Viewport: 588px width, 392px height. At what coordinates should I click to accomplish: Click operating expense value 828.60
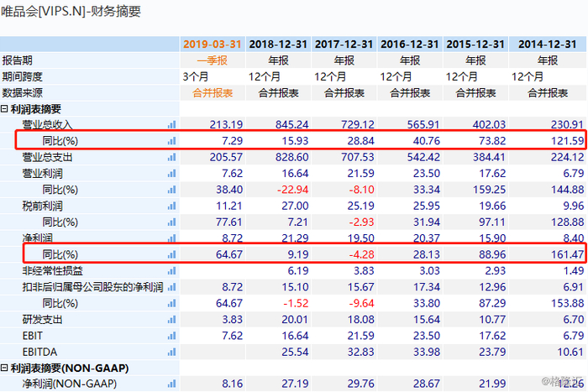tap(291, 157)
